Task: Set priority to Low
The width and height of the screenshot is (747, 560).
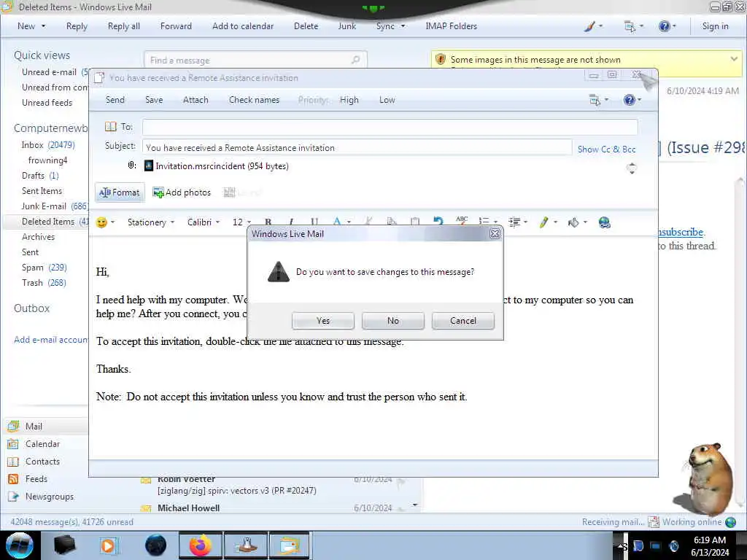Action: click(387, 100)
